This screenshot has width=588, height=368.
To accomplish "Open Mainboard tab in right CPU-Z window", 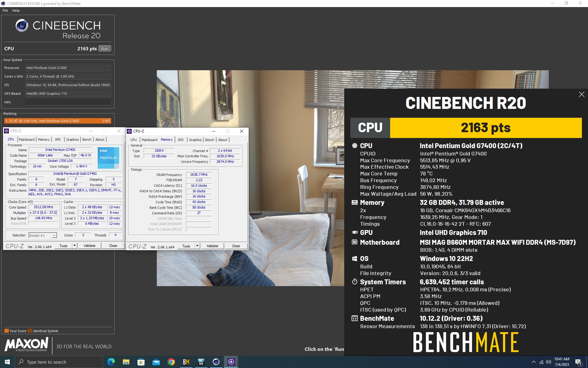I will pos(149,140).
